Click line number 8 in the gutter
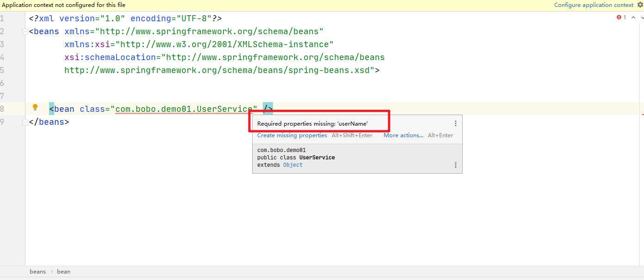This screenshot has height=280, width=644. [2, 109]
